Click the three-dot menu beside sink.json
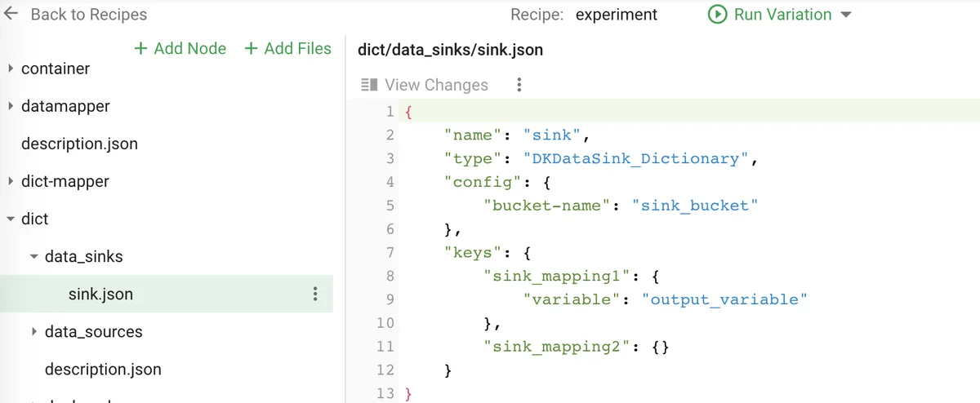This screenshot has width=980, height=403. [315, 294]
